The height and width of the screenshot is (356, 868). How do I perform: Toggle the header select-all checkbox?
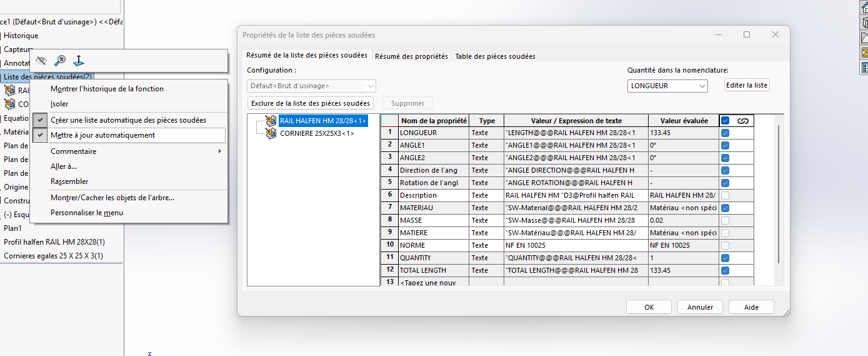click(725, 121)
